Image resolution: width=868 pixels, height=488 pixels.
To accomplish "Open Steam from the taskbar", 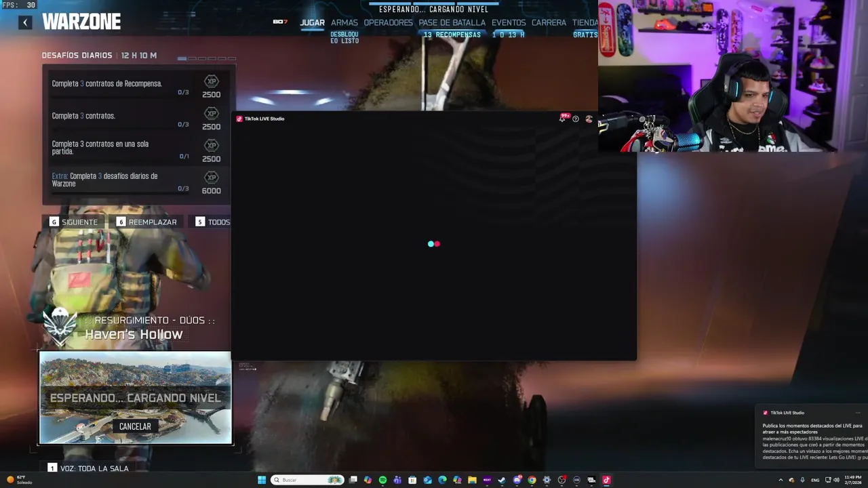I will click(x=502, y=480).
